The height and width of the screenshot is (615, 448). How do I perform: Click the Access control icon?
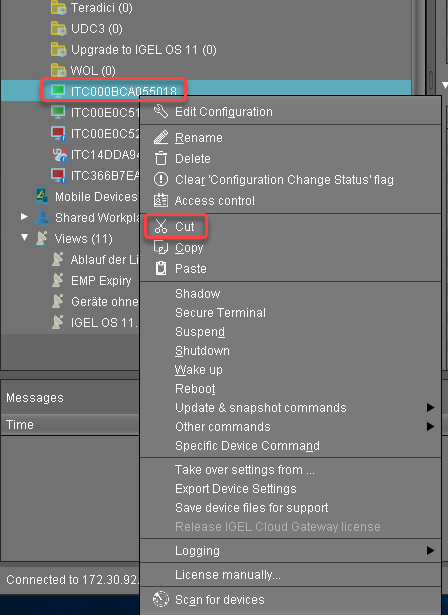point(161,200)
